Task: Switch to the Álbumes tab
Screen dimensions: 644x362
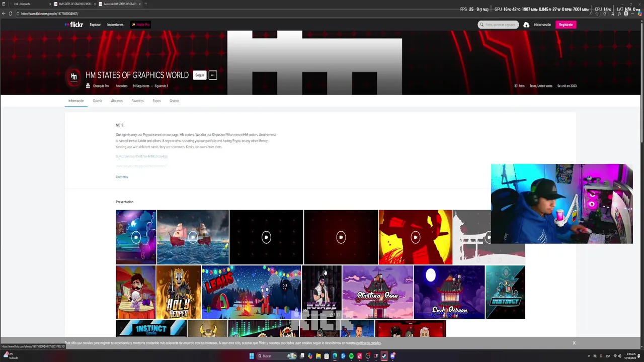Action: point(117,101)
